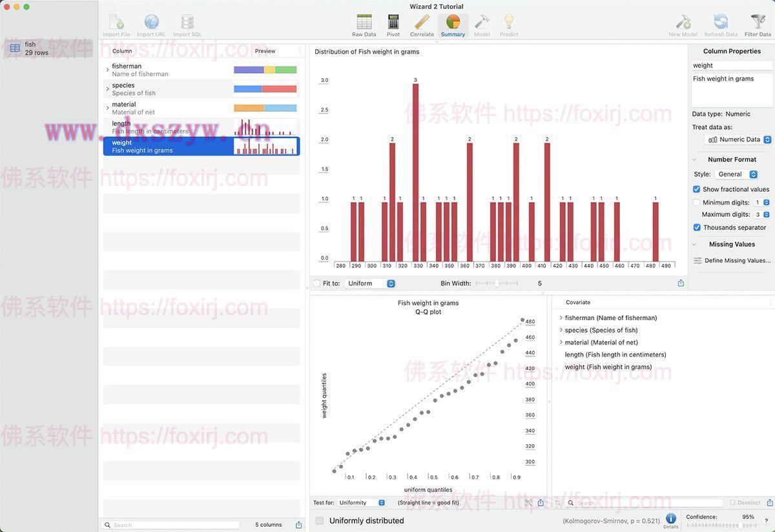Enable the Fit to checkbox
The image size is (775, 532).
click(316, 283)
